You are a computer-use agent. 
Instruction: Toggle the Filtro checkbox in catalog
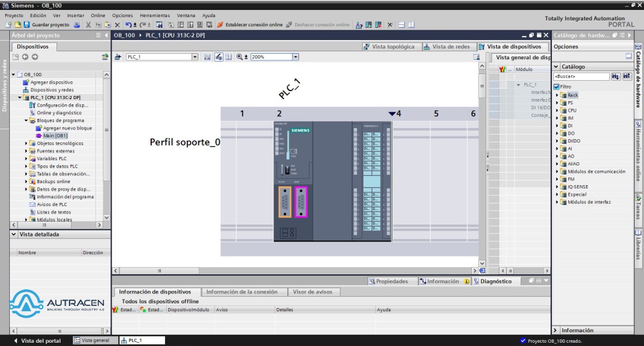coord(557,87)
